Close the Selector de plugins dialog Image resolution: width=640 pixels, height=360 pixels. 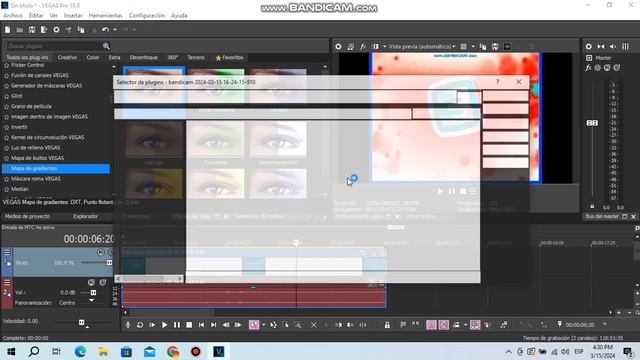click(x=518, y=82)
